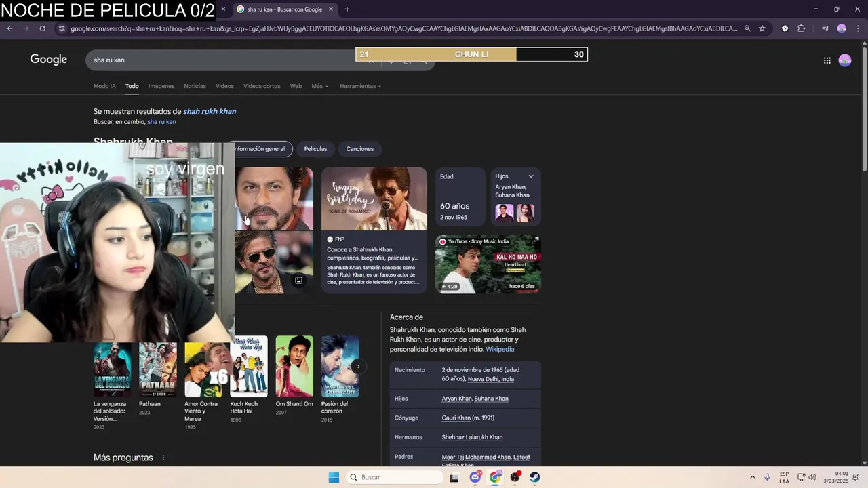The image size is (868, 488).
Task: Expand the Hijos card chevron
Action: 531,176
